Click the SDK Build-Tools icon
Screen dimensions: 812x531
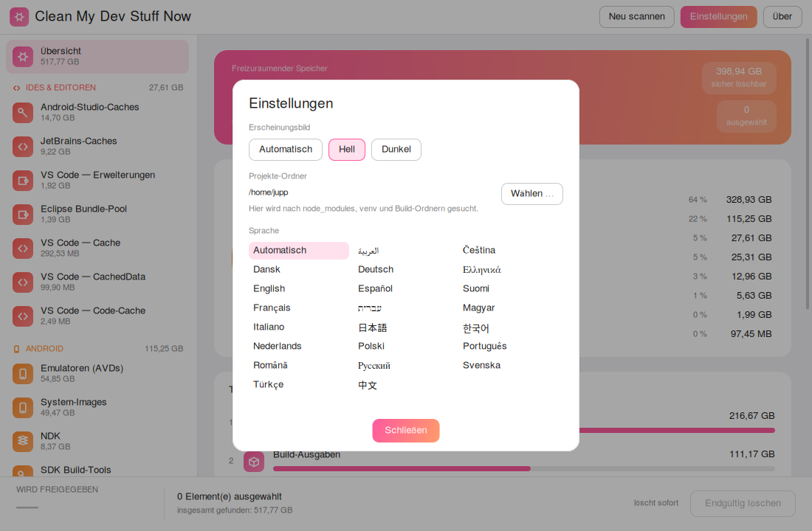pyautogui.click(x=23, y=471)
